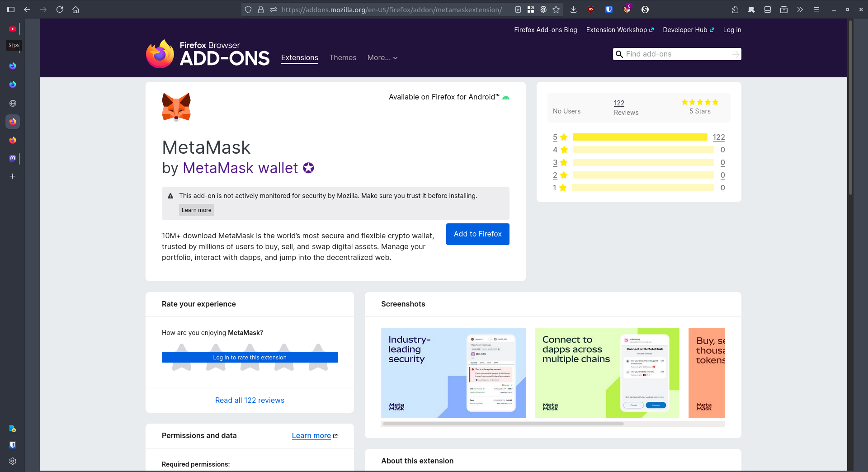Click the Add to Firefox button
Image resolution: width=868 pixels, height=472 pixels.
click(x=478, y=234)
